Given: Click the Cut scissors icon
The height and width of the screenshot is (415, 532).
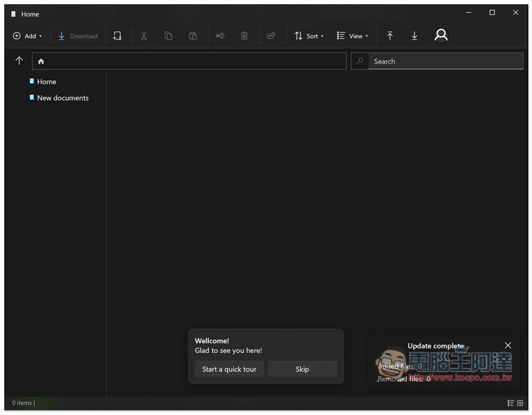Looking at the screenshot, I should (144, 36).
